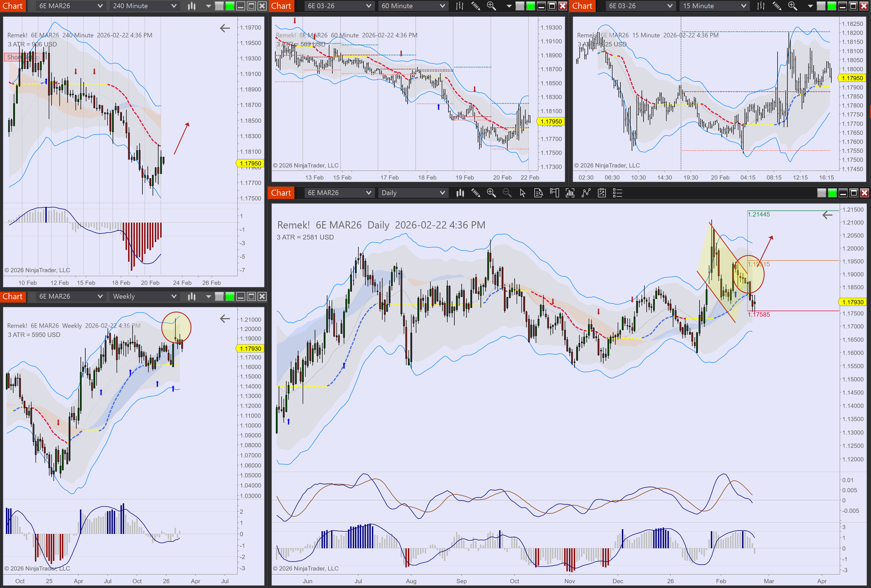Toggle the green link button on the Weekly chart
Screen dimensions: 871x588
coord(230,297)
